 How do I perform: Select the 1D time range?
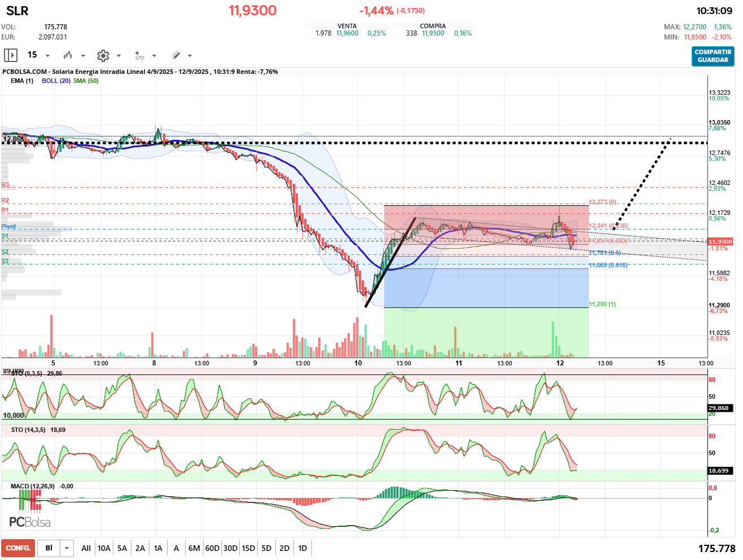[x=302, y=548]
